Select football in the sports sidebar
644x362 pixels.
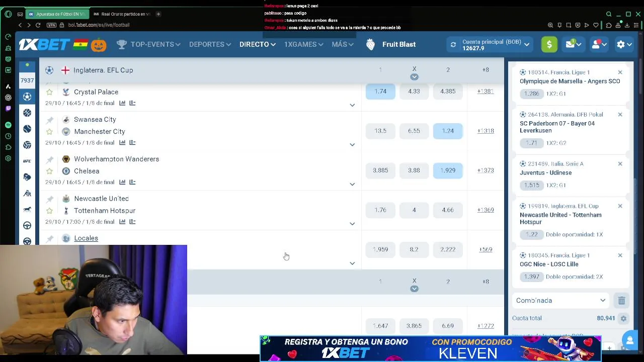tap(27, 97)
